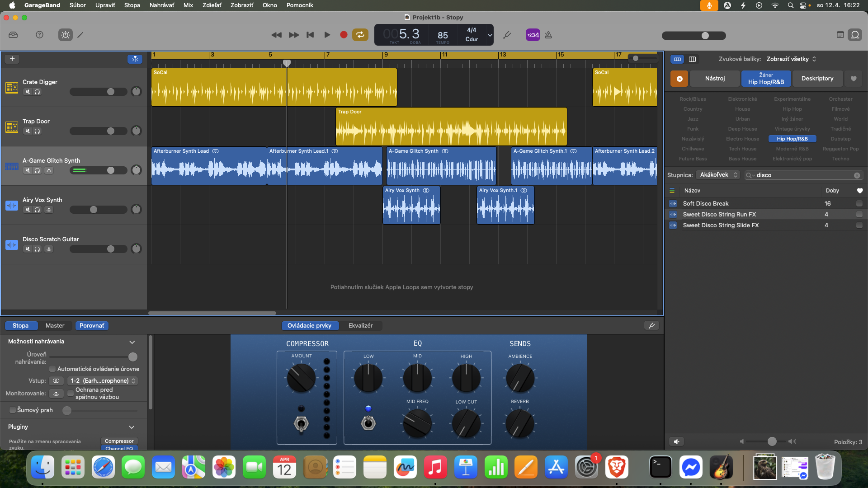The width and height of the screenshot is (868, 488).
Task: Enable the Šumový prah checkbox
Action: coord(12,410)
